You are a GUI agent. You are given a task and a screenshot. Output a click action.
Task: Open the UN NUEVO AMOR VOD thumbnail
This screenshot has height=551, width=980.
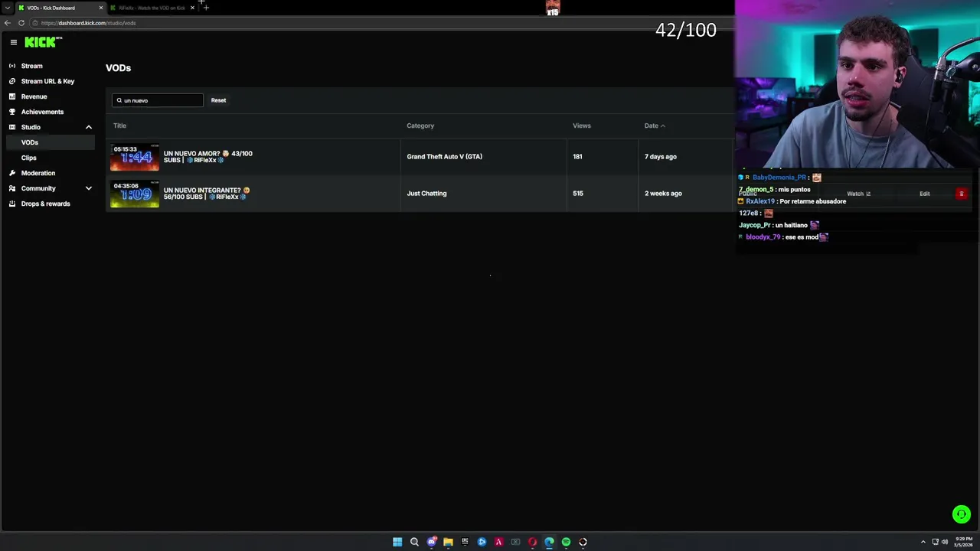(x=135, y=157)
